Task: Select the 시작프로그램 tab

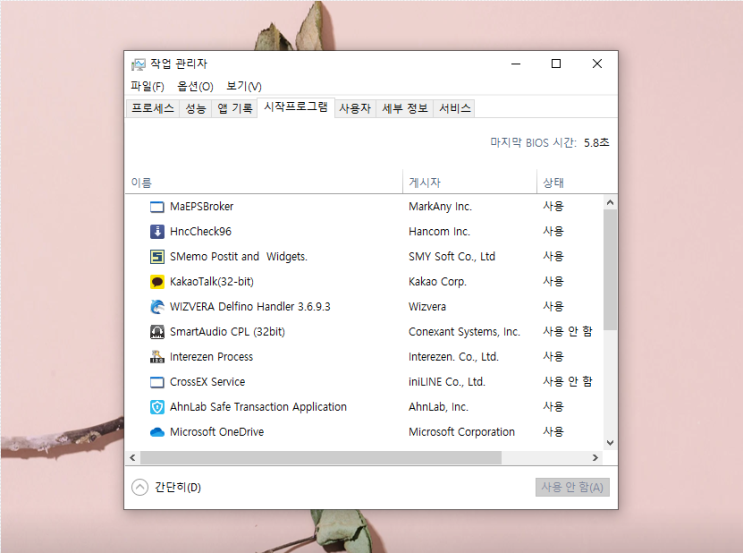Action: [x=296, y=107]
